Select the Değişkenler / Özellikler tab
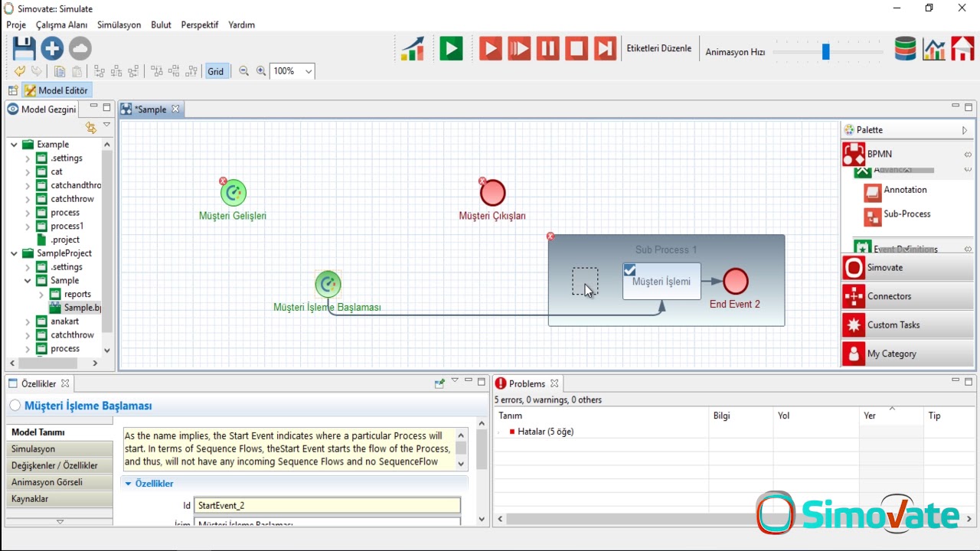980x551 pixels. coord(59,465)
